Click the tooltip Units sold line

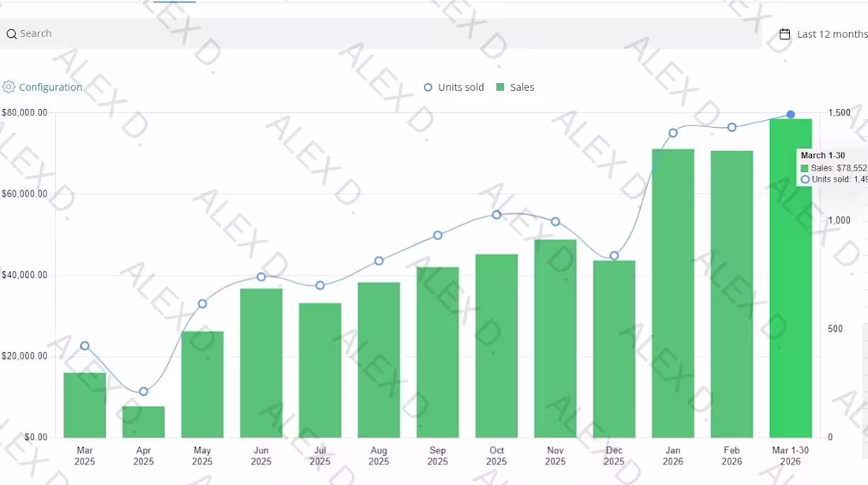834,179
